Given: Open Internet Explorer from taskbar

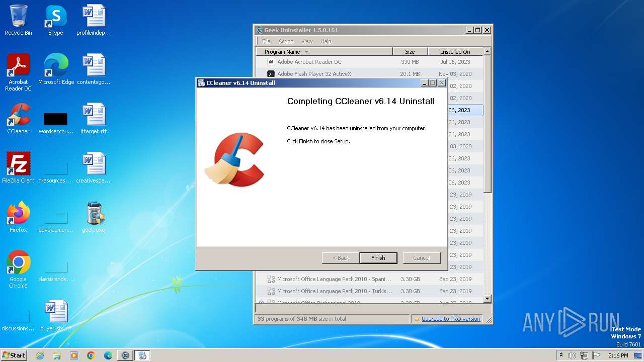Looking at the screenshot, I should pos(40,355).
